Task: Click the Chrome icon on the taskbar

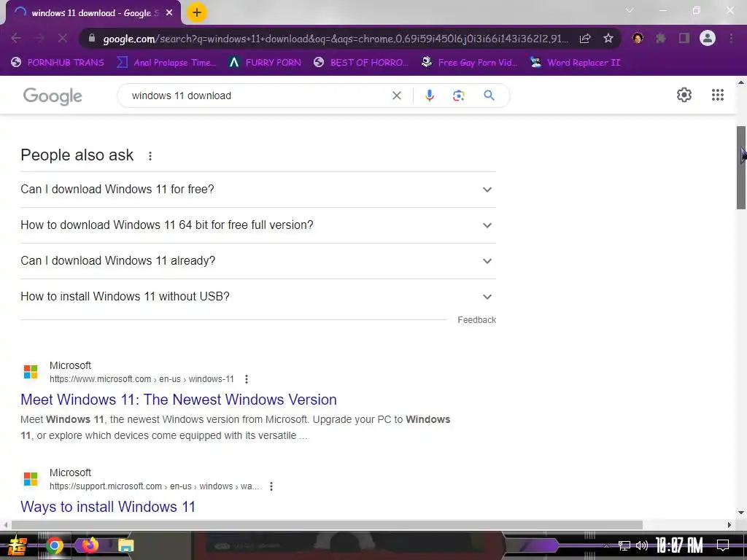Action: point(55,545)
